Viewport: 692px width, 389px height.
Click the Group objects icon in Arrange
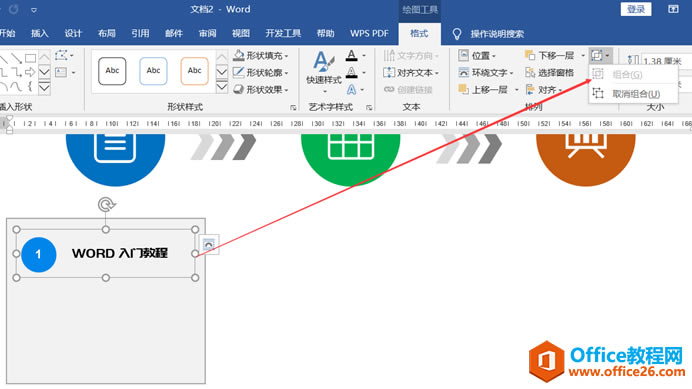597,56
